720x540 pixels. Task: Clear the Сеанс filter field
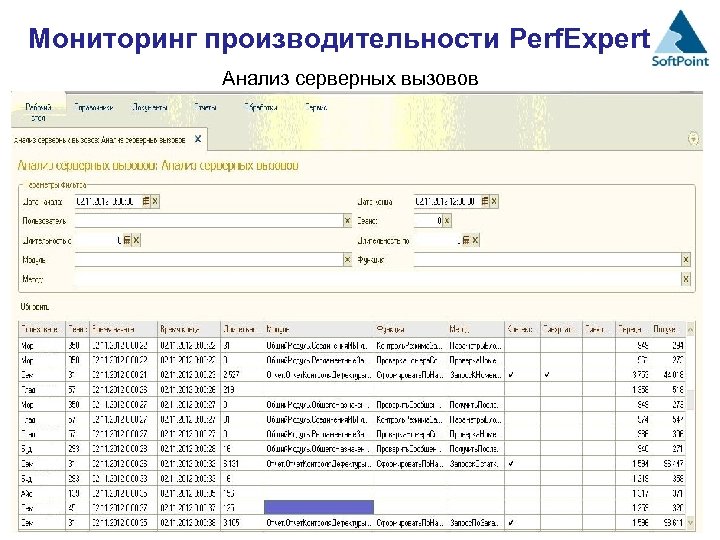tap(447, 221)
